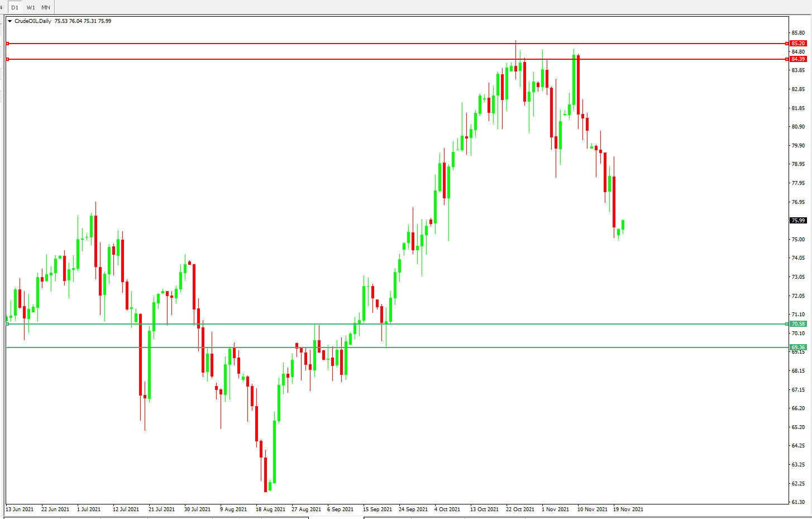Click the 24 Sep 2021 date label

pos(413,510)
